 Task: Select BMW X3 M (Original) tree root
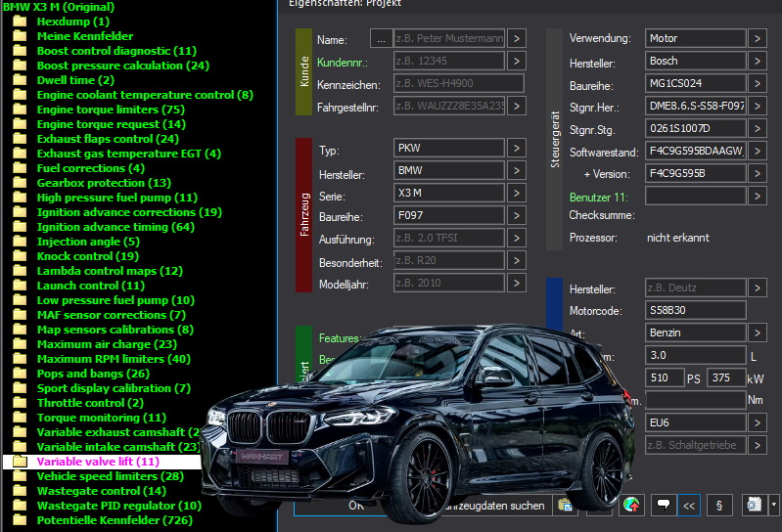[x=59, y=7]
